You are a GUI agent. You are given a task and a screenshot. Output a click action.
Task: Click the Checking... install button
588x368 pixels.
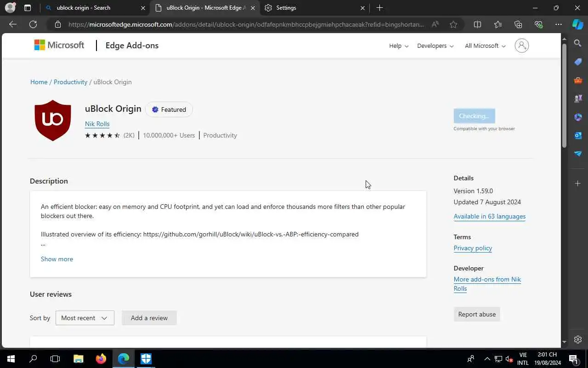pyautogui.click(x=474, y=116)
